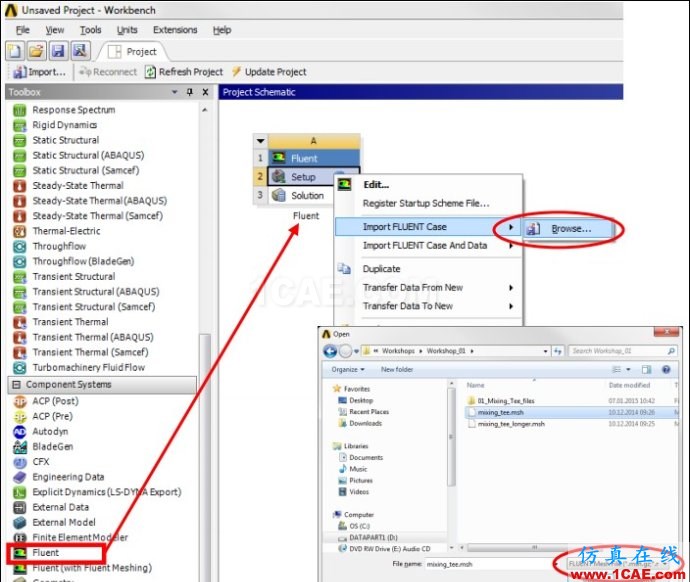The width and height of the screenshot is (690, 582).
Task: Click the Save As toolbar icon
Action: [80, 51]
